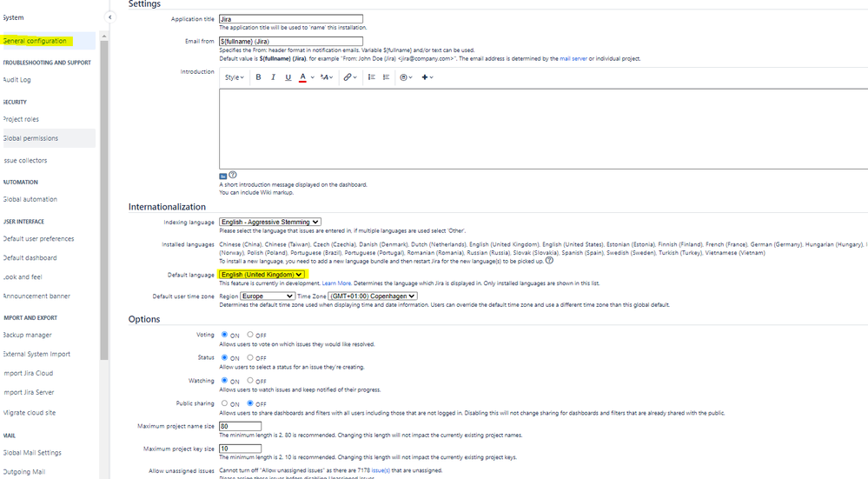Follow the mail server link
Screen dimensions: 868x479
573,58
